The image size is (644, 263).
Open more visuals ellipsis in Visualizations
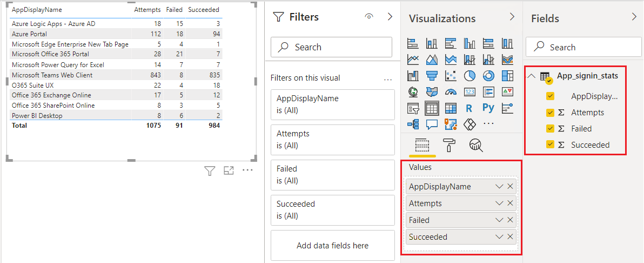488,123
